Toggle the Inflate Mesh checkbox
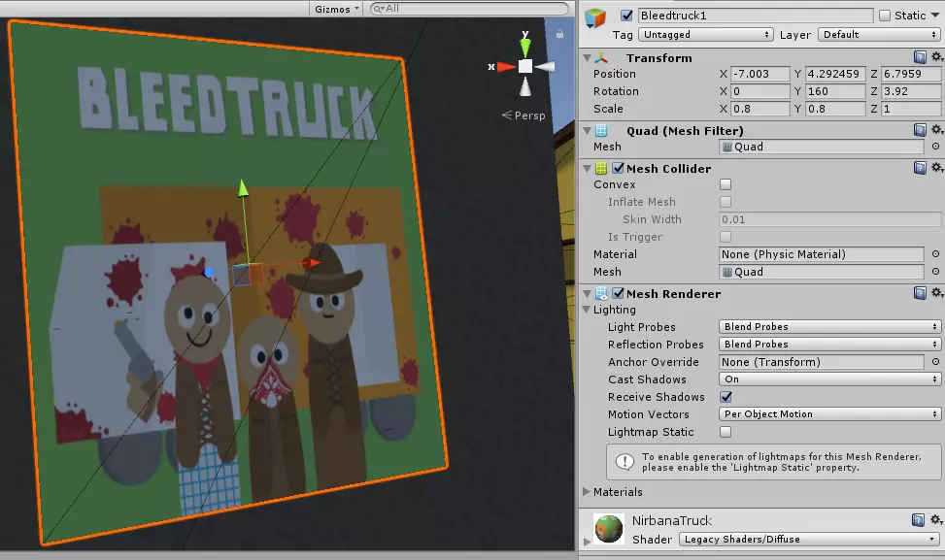 726,202
